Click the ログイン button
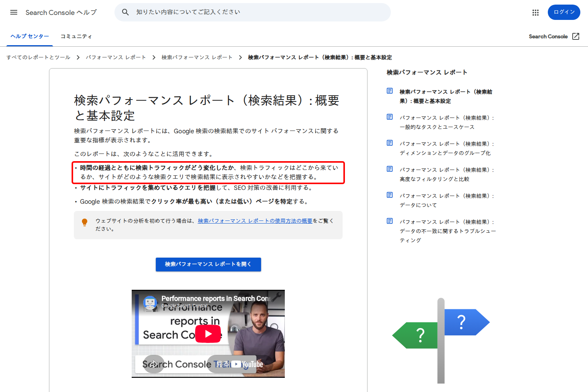588x392 pixels. (564, 12)
